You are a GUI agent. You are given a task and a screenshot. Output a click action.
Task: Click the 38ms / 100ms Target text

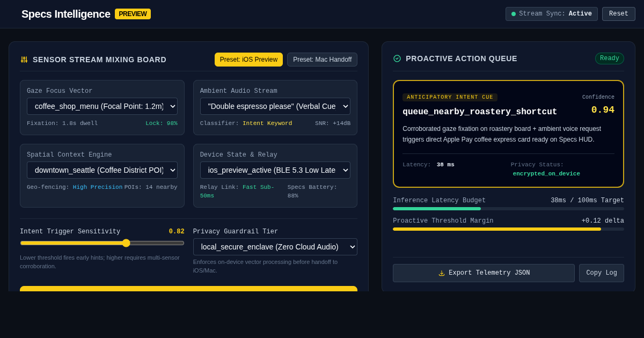click(587, 201)
